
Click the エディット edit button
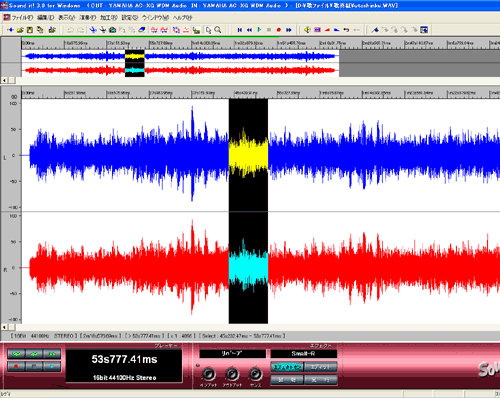[x=320, y=367]
